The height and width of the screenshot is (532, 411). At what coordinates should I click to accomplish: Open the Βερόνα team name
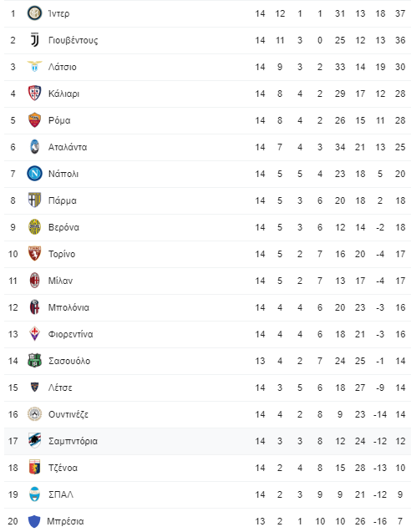click(x=63, y=227)
